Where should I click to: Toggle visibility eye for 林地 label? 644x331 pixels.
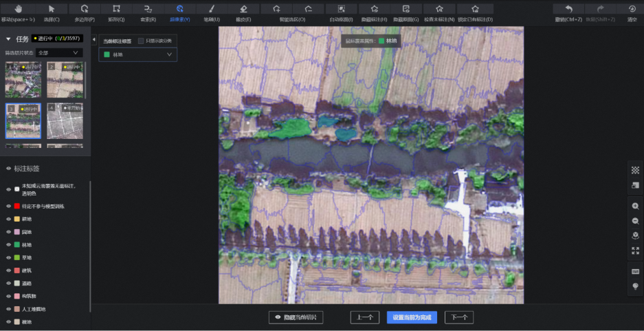click(9, 245)
